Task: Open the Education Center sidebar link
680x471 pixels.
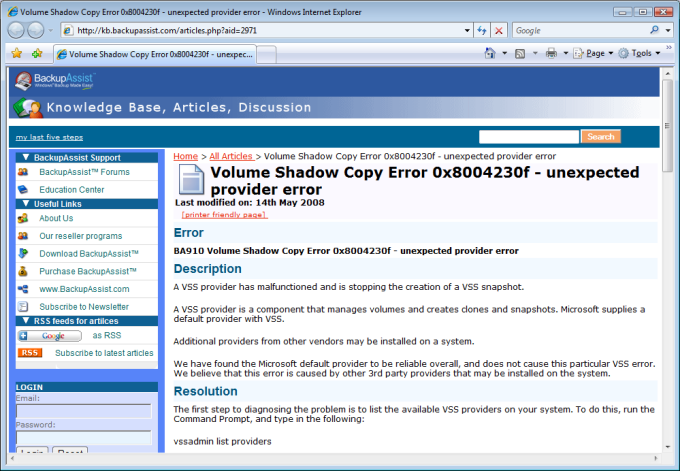Action: [71, 189]
